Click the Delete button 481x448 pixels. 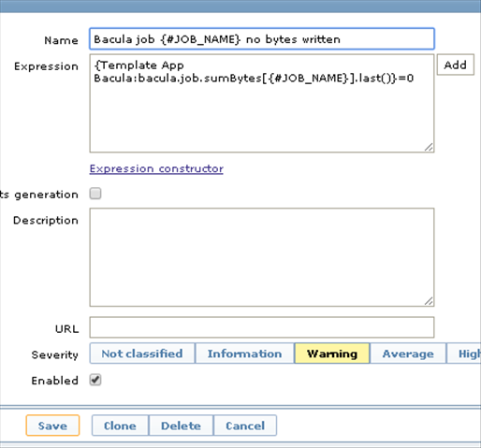182,426
